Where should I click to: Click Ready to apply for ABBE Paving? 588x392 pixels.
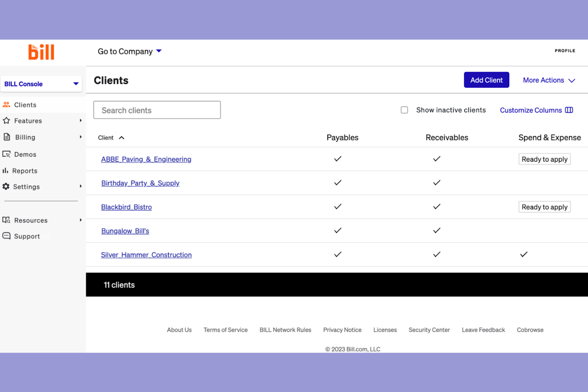coord(545,159)
